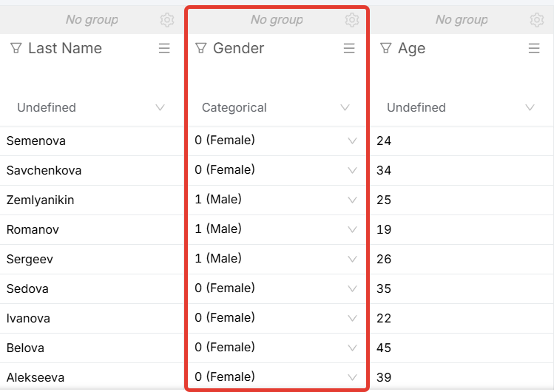Open gender dropdown in Sergeev row
Image resolution: width=554 pixels, height=392 pixels.
[352, 259]
